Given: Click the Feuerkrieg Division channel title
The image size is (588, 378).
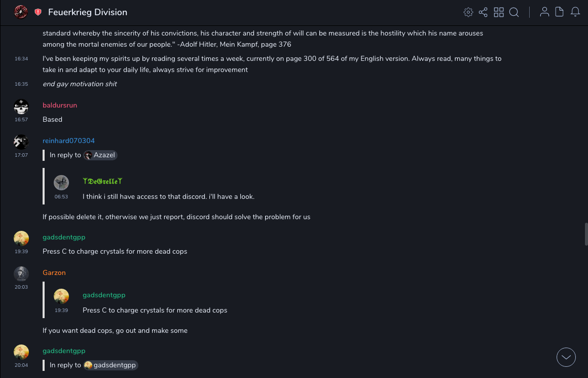Looking at the screenshot, I should pyautogui.click(x=88, y=12).
